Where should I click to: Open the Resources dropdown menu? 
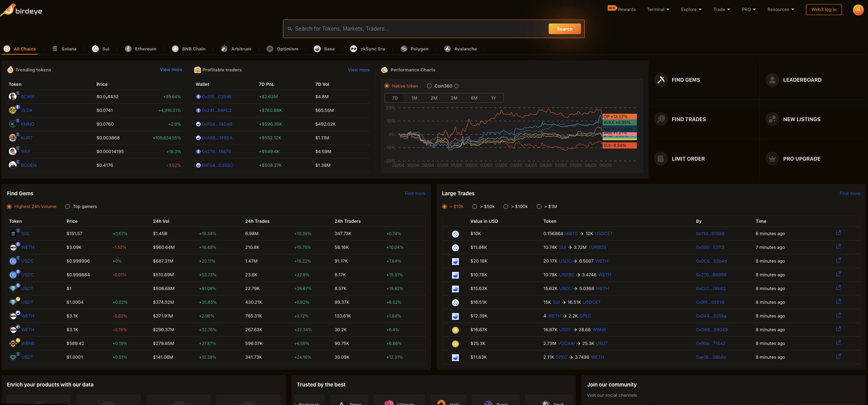[781, 10]
